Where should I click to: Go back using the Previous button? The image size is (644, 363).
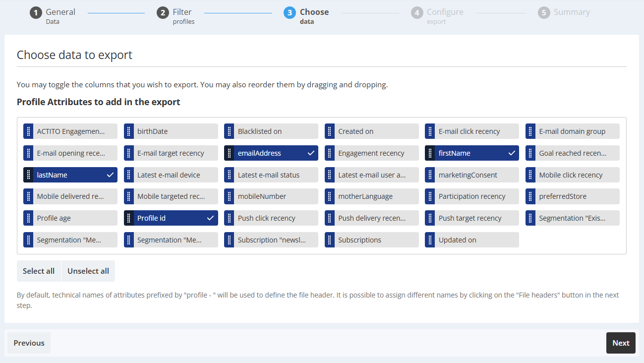coord(29,343)
